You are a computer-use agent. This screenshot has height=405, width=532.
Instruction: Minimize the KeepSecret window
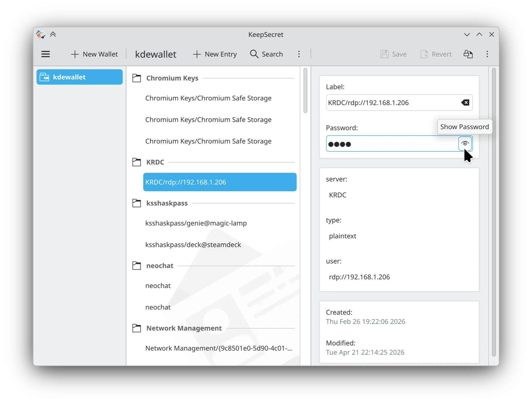(x=467, y=35)
